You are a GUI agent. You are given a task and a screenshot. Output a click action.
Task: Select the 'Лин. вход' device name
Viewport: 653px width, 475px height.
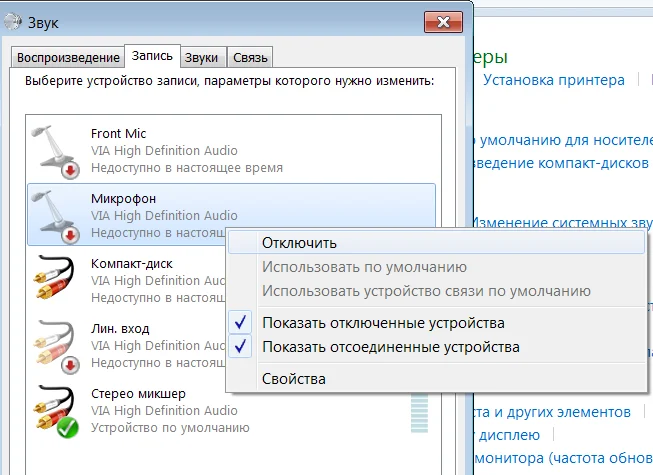(120, 328)
